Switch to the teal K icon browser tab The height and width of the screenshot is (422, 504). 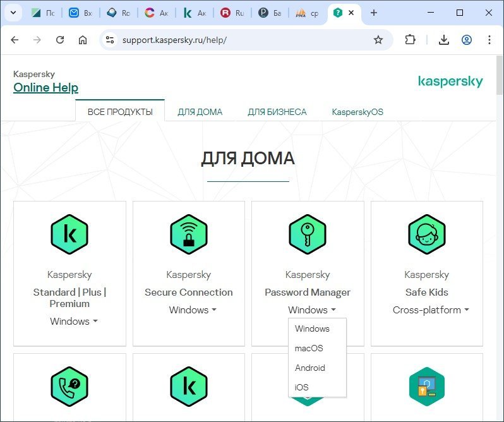(x=195, y=13)
